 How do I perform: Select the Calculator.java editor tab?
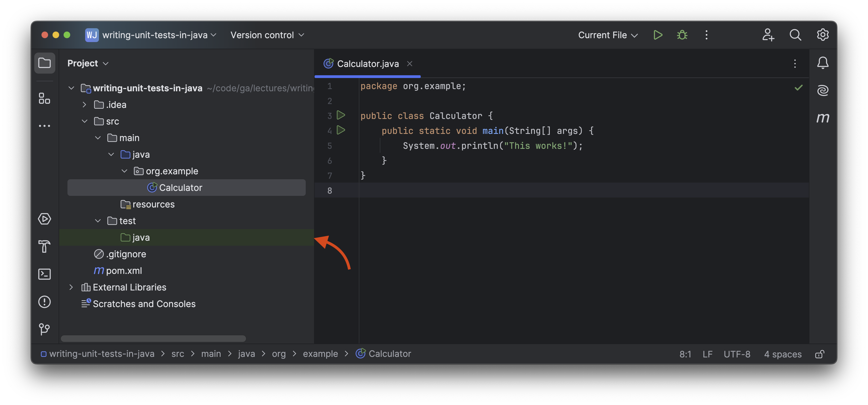click(367, 64)
